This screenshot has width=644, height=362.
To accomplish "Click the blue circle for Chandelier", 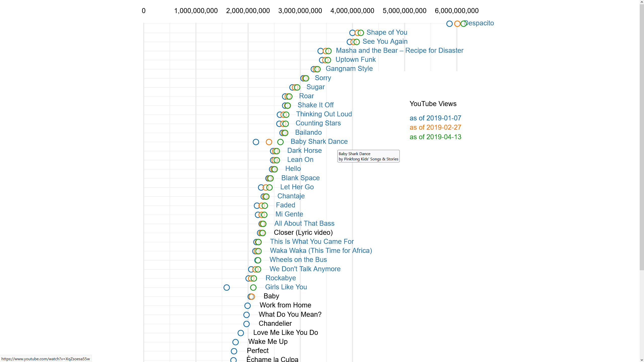I will (246, 324).
